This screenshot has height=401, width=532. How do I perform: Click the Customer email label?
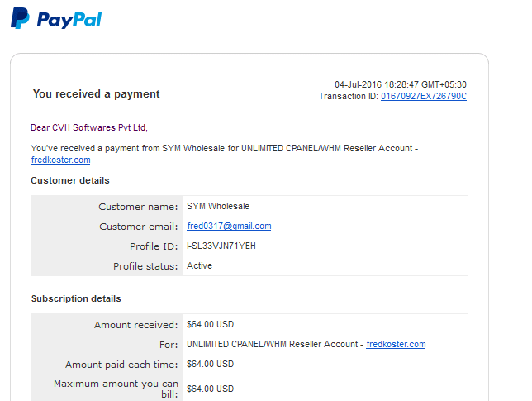tap(139, 227)
